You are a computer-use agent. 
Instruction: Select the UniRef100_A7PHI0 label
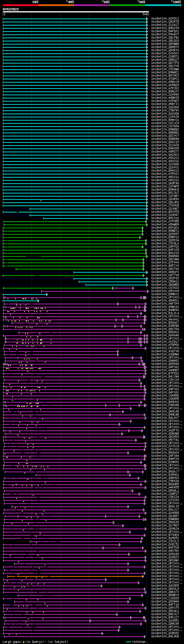165,174
